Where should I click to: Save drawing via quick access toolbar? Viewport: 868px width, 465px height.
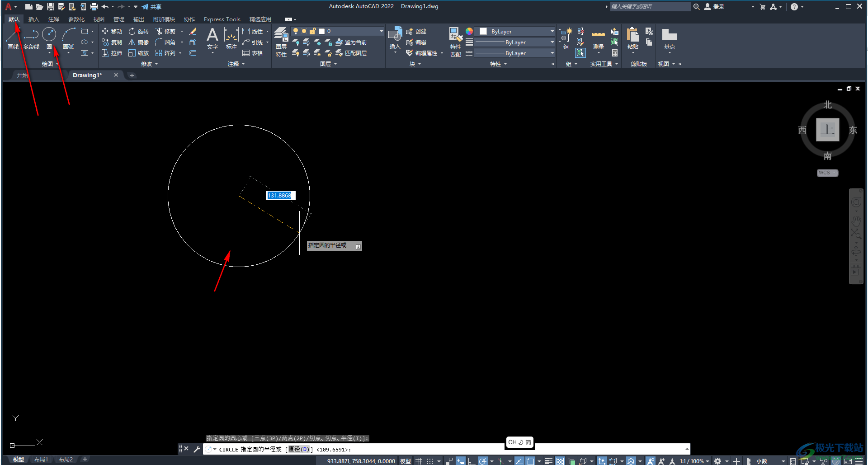click(50, 7)
